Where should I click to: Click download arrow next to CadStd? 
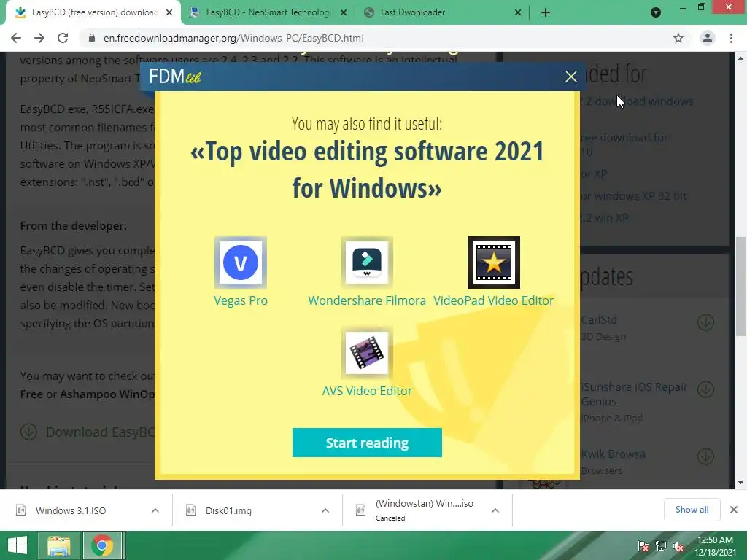click(705, 322)
